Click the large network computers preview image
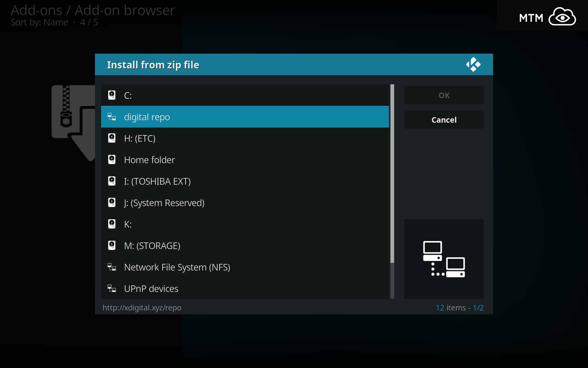588x368 pixels. click(444, 259)
